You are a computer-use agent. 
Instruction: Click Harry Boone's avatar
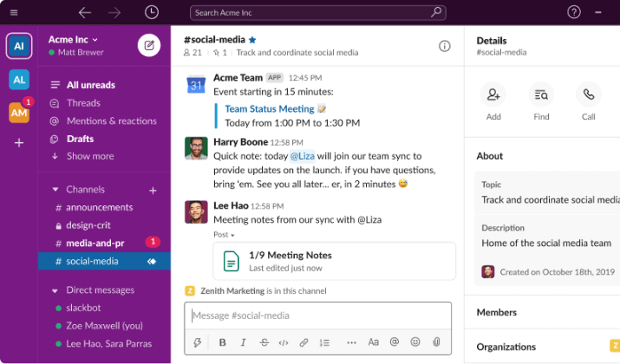[196, 148]
